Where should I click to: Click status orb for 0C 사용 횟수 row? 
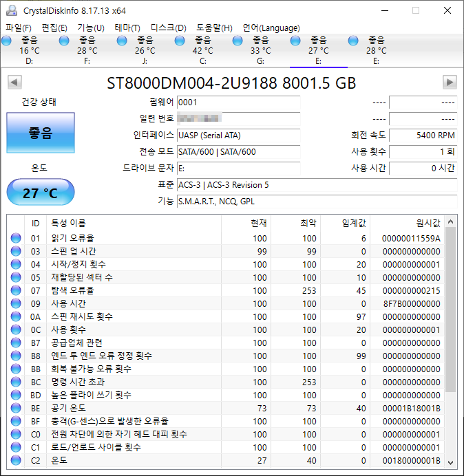(16, 329)
